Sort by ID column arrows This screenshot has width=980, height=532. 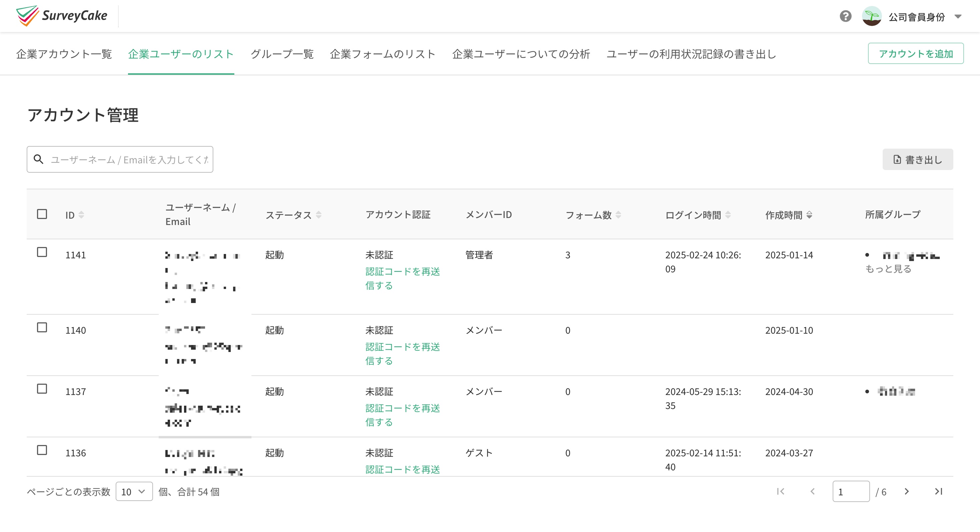pyautogui.click(x=81, y=215)
